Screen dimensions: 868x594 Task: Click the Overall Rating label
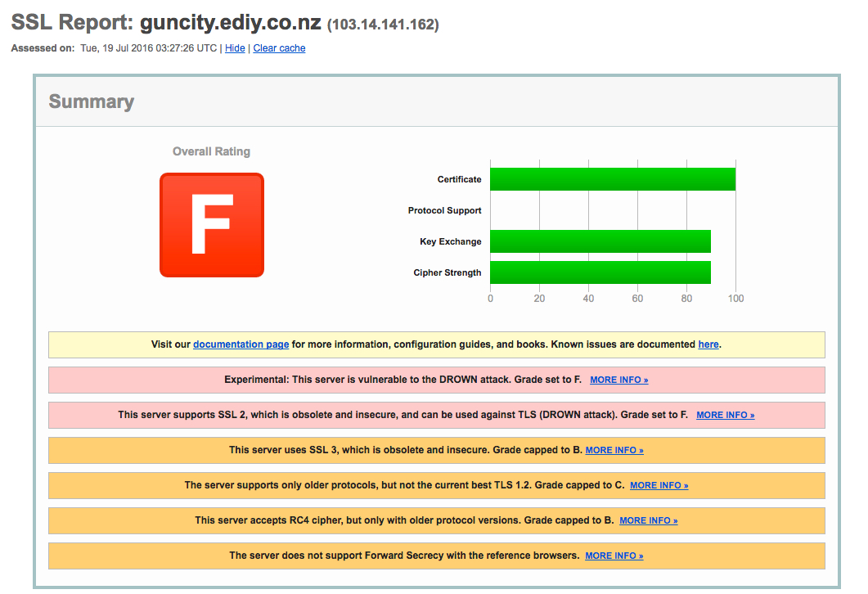pos(211,151)
